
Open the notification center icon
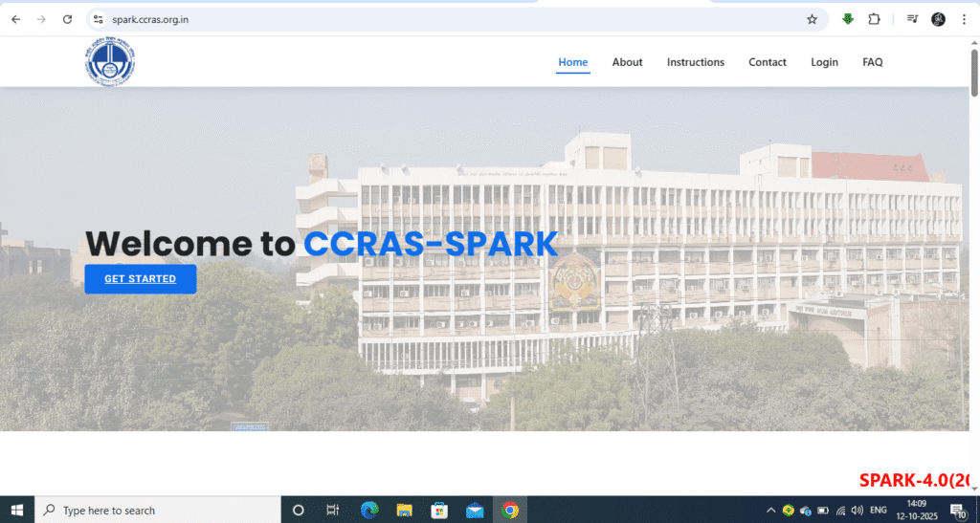pos(958,510)
